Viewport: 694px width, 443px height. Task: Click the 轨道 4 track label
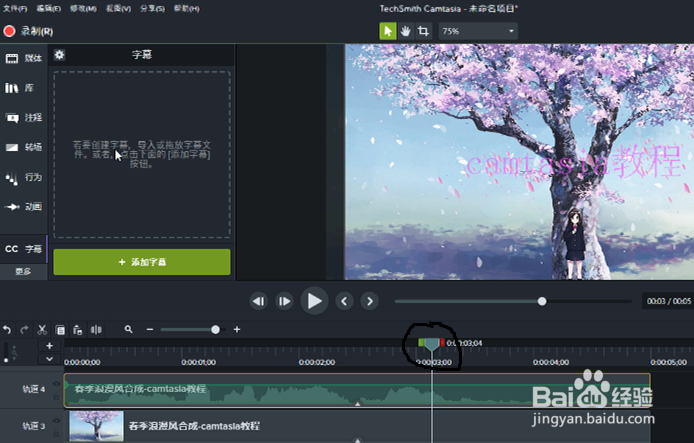34,389
